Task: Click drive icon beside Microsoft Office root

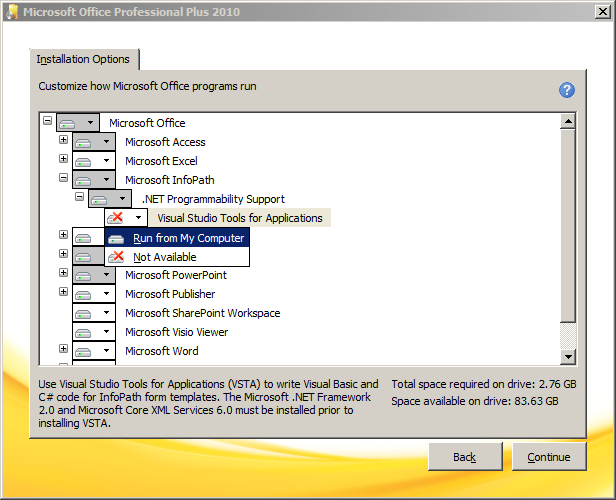Action: (68, 123)
